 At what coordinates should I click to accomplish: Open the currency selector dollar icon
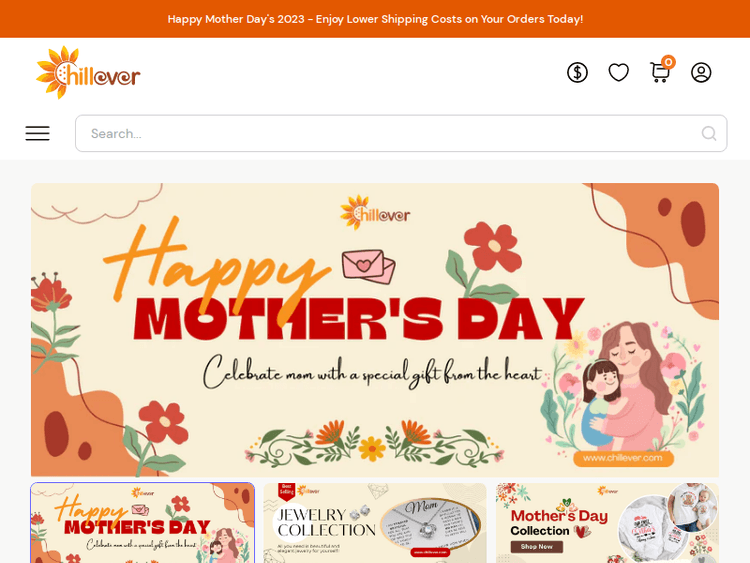click(x=577, y=73)
